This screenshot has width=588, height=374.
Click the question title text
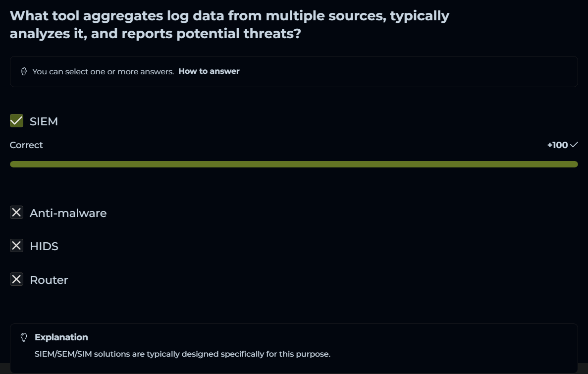[x=229, y=25]
